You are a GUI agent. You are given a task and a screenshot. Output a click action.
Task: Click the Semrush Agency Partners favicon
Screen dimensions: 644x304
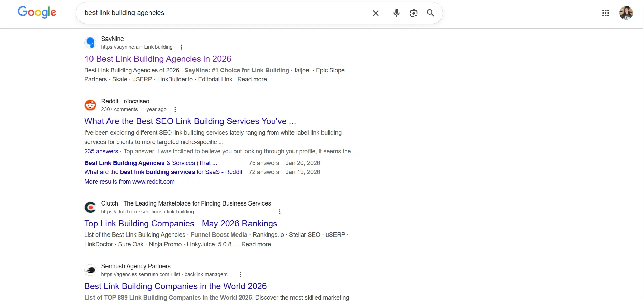[90, 270]
